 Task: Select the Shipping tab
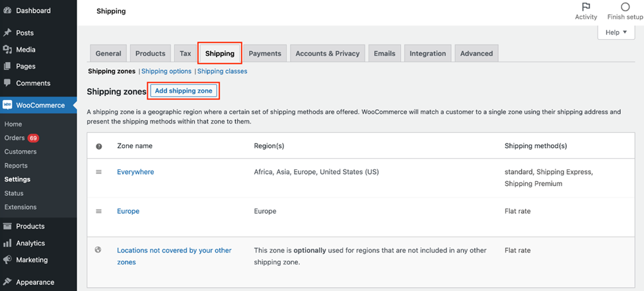pyautogui.click(x=220, y=54)
